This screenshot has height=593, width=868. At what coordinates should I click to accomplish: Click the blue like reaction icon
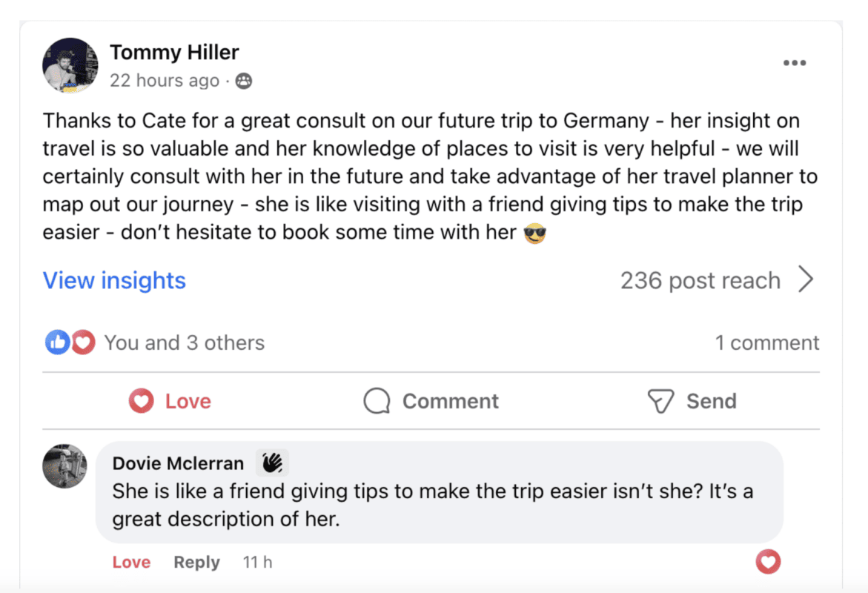57,342
